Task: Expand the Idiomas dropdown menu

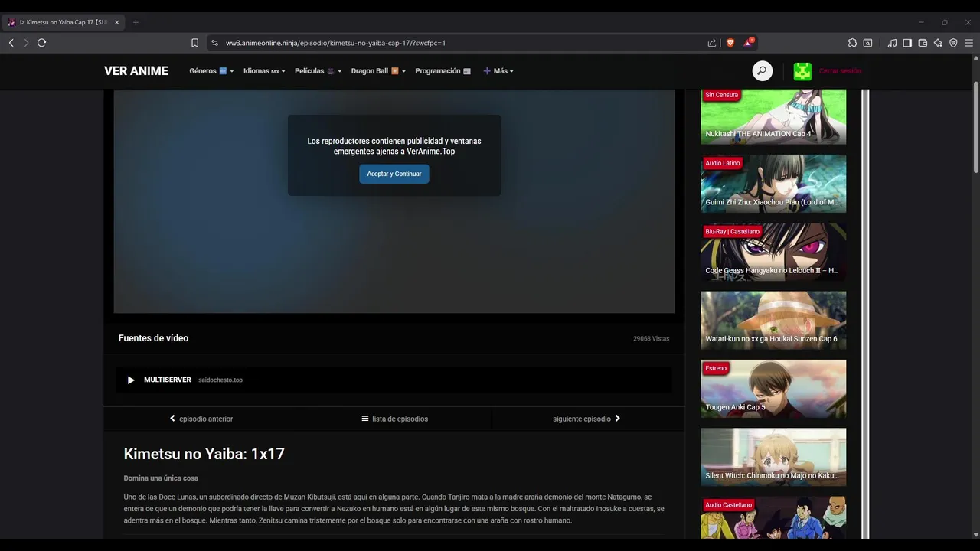Action: (264, 71)
